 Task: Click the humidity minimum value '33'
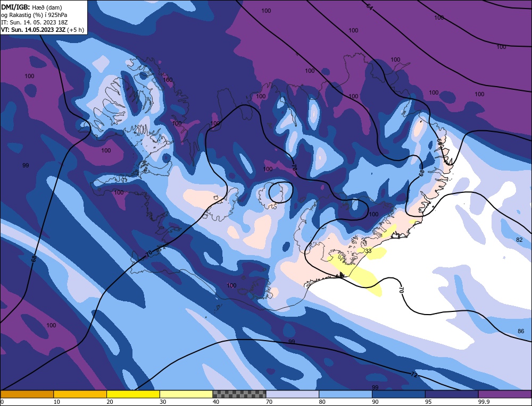(x=368, y=251)
